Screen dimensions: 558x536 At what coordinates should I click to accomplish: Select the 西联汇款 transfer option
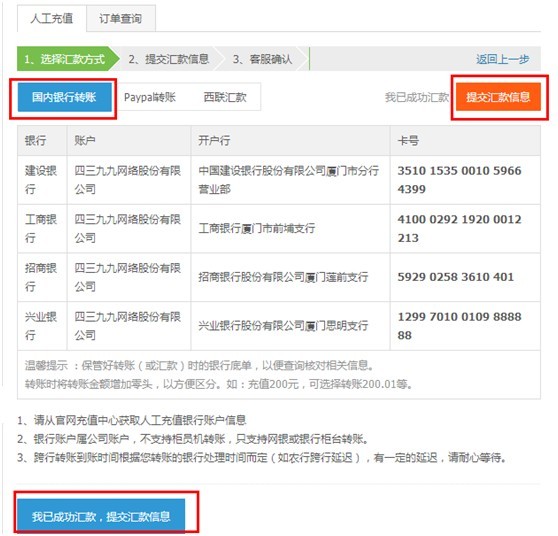(x=225, y=97)
